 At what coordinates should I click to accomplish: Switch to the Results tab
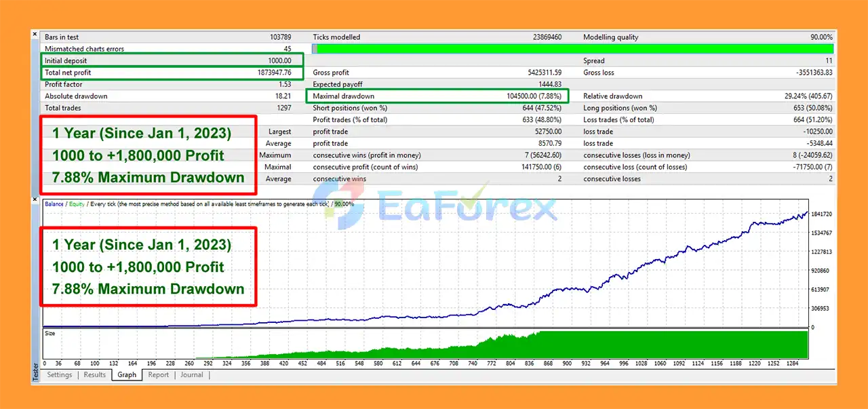[94, 374]
